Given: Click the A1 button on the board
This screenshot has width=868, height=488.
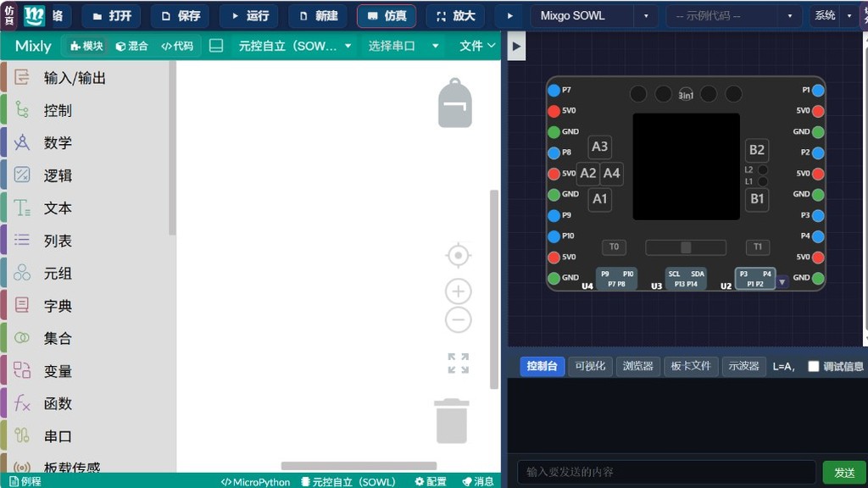Looking at the screenshot, I should pos(599,199).
